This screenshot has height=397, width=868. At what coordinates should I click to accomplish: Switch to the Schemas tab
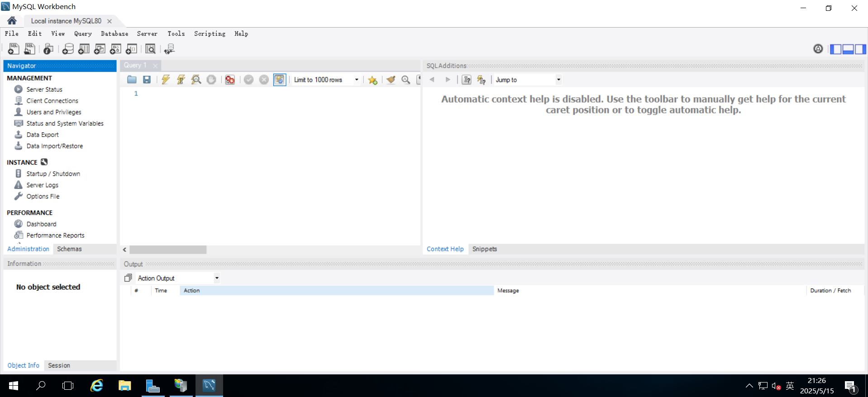69,249
